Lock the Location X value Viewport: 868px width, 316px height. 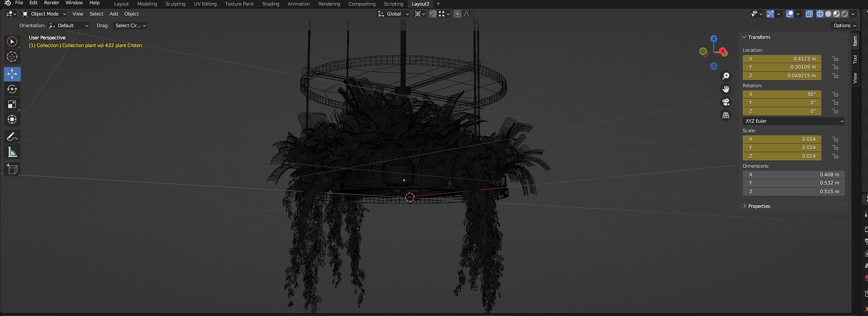(835, 59)
